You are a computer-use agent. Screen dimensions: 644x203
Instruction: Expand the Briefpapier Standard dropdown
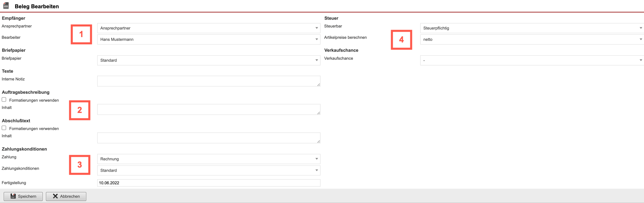(208, 60)
